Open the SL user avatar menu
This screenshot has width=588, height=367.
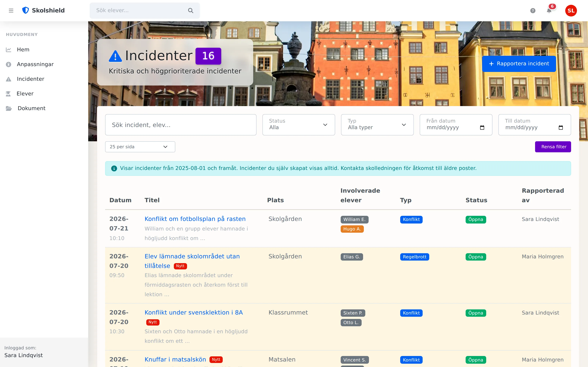coord(571,11)
